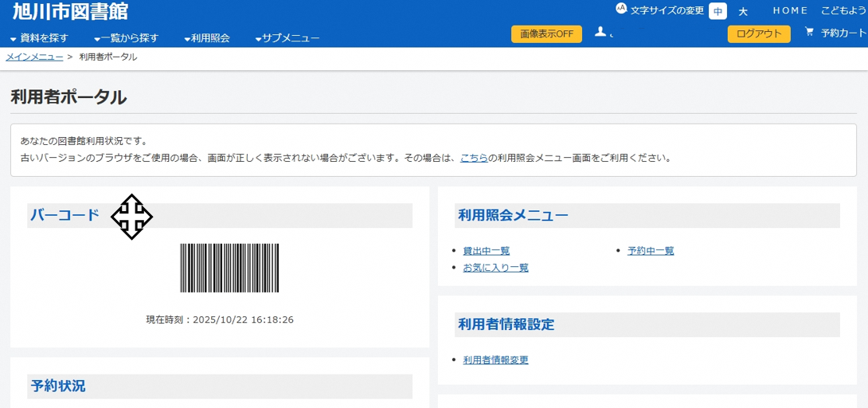Image resolution: width=868 pixels, height=408 pixels.
Task: Expand the サブメニュー dropdown
Action: pyautogui.click(x=287, y=38)
